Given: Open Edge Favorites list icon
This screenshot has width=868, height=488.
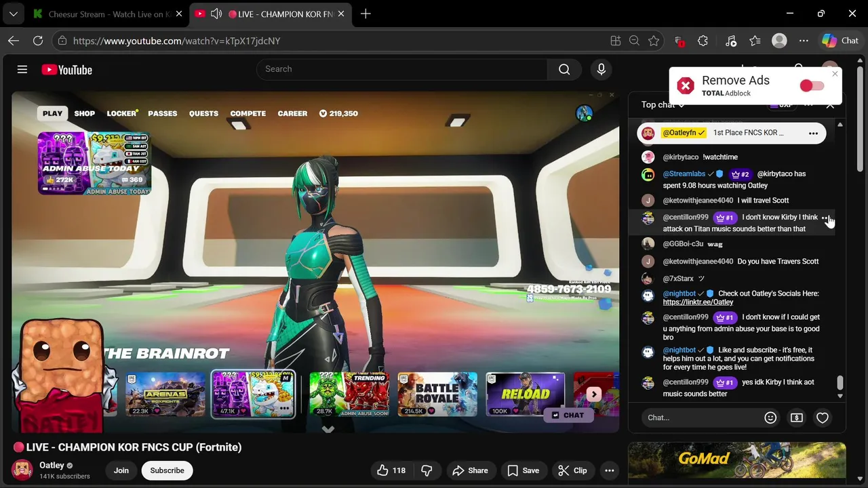Looking at the screenshot, I should point(755,41).
